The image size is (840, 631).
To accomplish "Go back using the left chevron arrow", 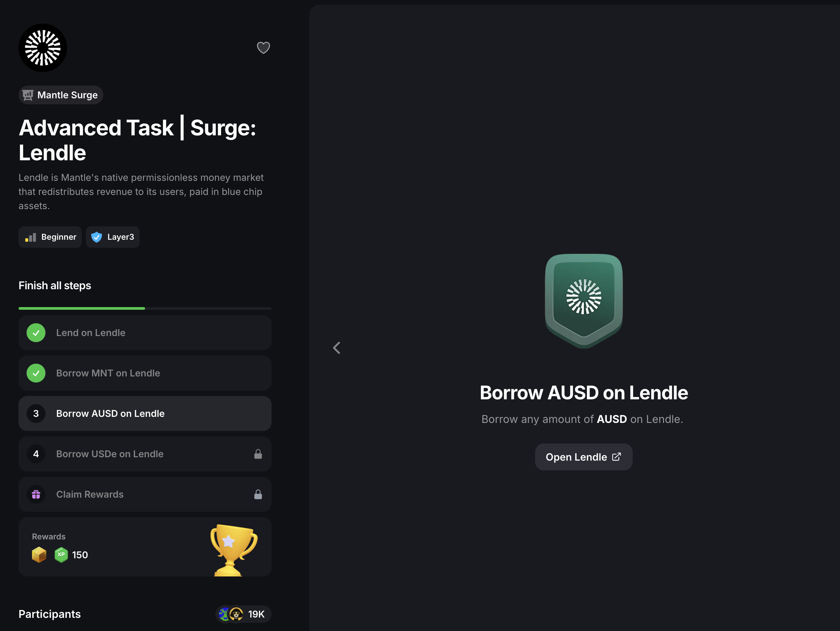I will click(x=337, y=347).
